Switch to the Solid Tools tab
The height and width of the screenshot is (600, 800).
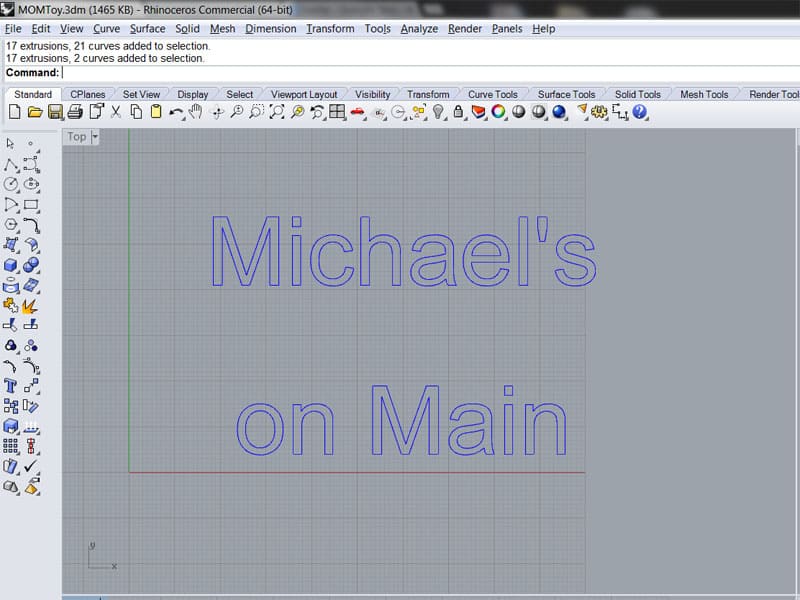coord(637,93)
